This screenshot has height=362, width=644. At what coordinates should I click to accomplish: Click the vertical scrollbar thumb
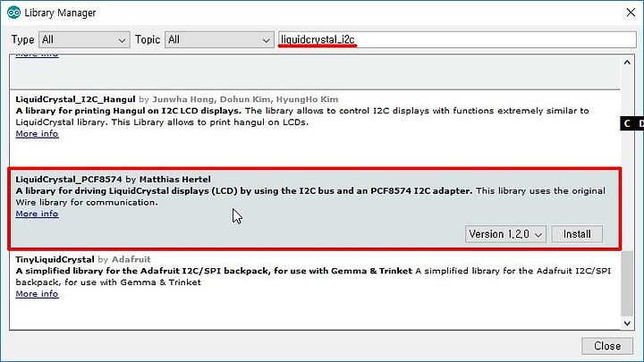pyautogui.click(x=627, y=283)
